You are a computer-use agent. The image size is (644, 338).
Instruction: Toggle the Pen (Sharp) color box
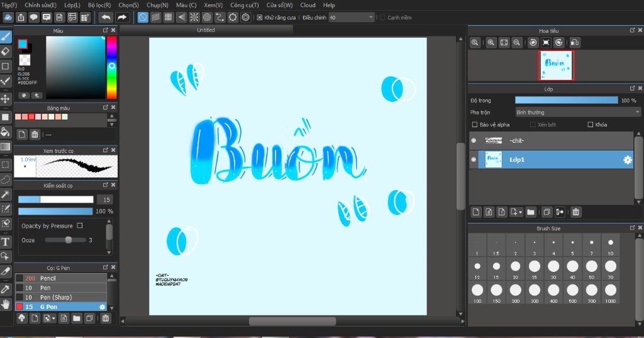click(19, 297)
